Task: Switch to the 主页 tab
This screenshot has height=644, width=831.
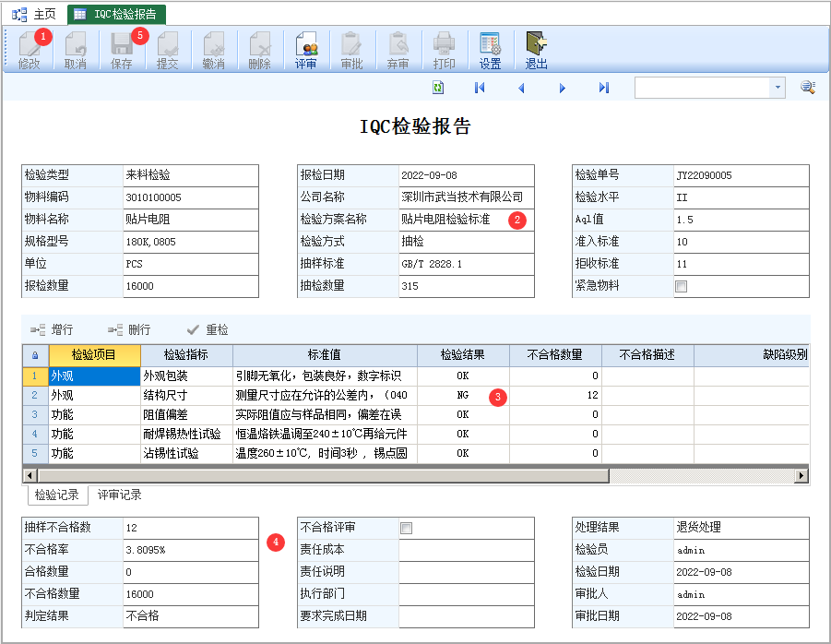Action: pyautogui.click(x=34, y=15)
